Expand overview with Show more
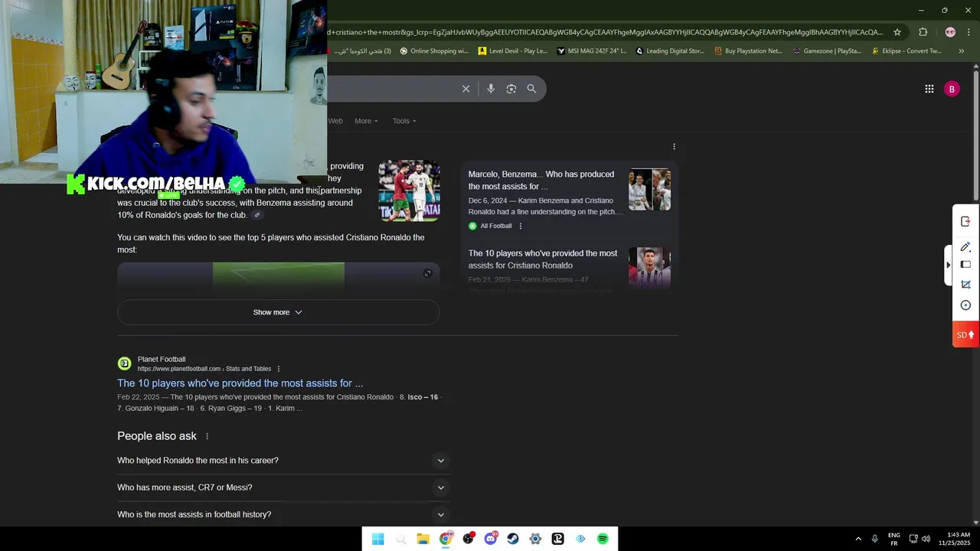Image resolution: width=980 pixels, height=551 pixels. 278,312
